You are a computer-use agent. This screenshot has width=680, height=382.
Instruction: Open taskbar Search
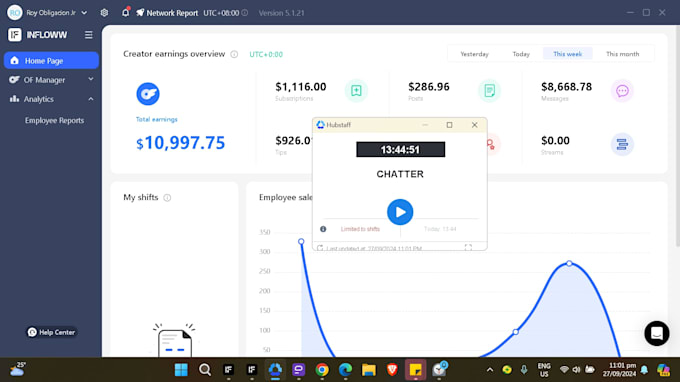click(x=205, y=370)
